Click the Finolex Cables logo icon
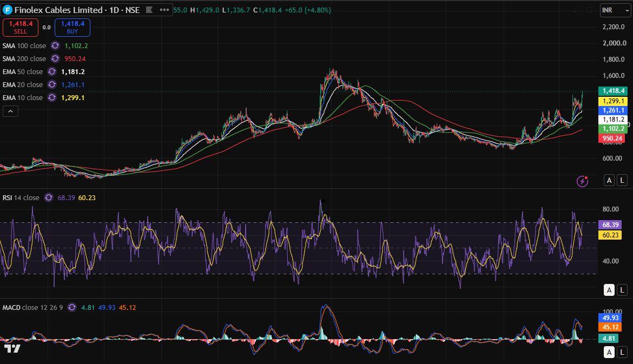This screenshot has height=364, width=633. coord(7,10)
